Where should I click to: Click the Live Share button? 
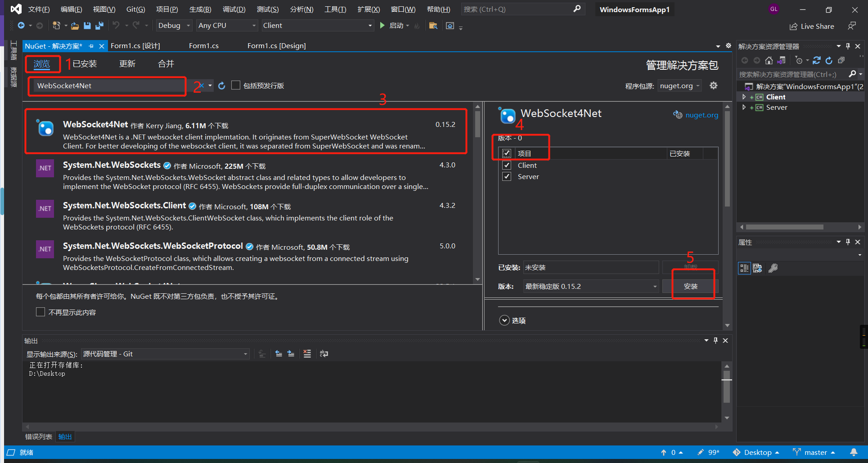point(812,26)
